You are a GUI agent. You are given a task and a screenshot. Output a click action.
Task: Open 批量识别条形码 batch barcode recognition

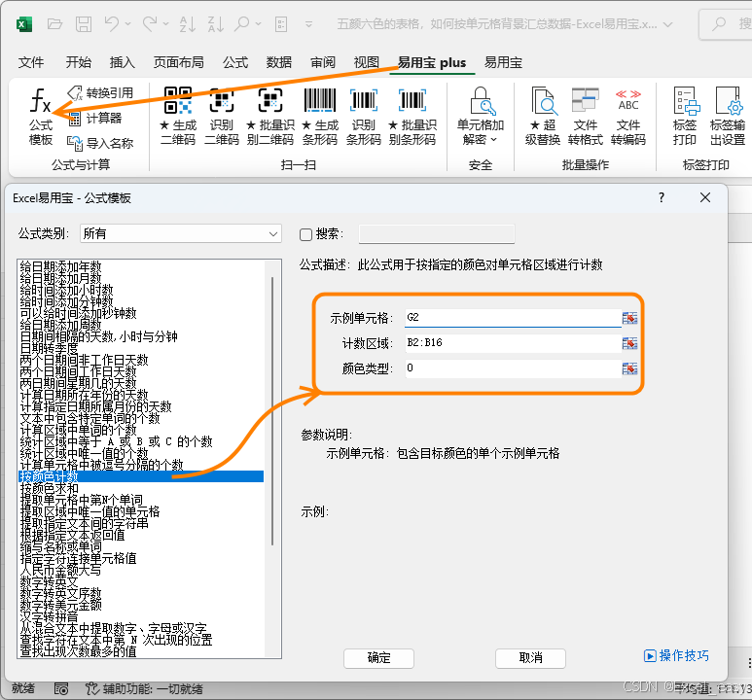[412, 117]
